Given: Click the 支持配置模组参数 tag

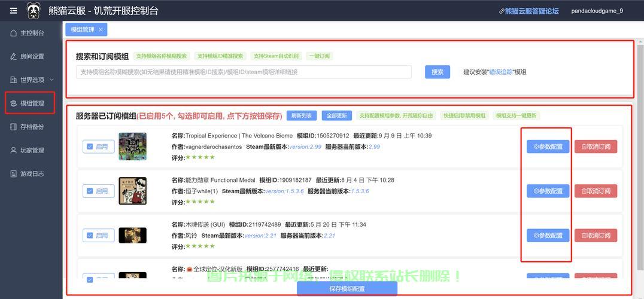Looking at the screenshot, I should [x=396, y=115].
